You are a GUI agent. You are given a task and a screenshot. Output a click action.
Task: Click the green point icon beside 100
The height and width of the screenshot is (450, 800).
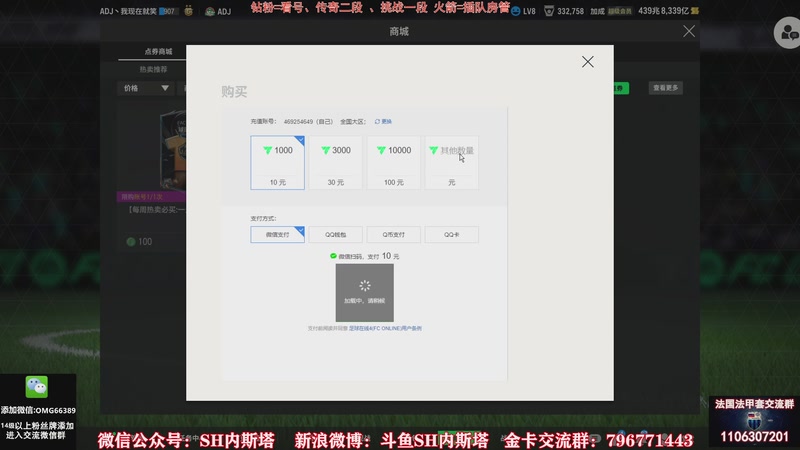coord(131,242)
